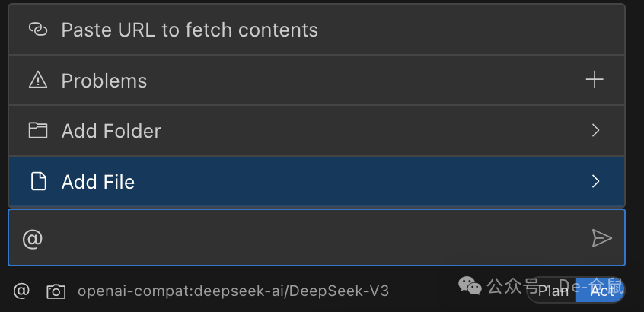Click the typed @ symbol in message input
Screen dimensions: 644x312
[x=32, y=239]
